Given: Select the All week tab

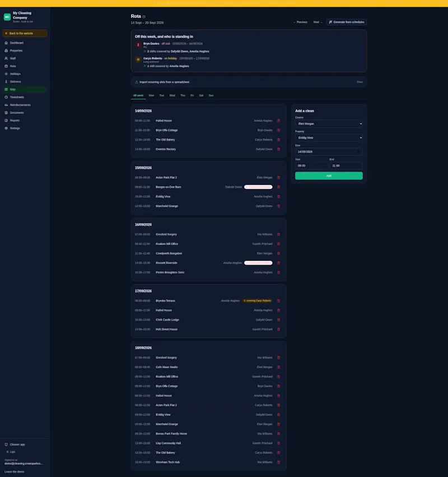Looking at the screenshot, I should [138, 95].
